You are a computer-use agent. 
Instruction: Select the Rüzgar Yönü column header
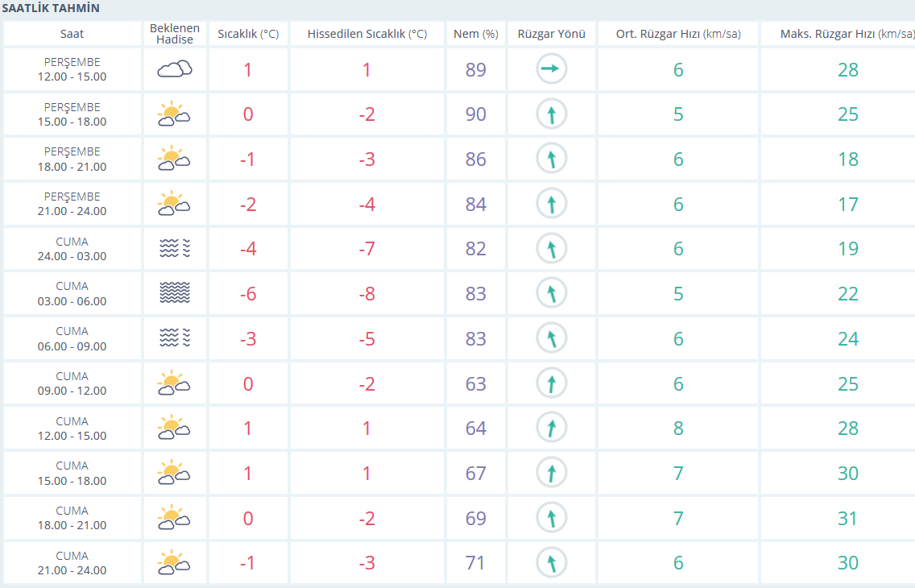click(x=551, y=34)
